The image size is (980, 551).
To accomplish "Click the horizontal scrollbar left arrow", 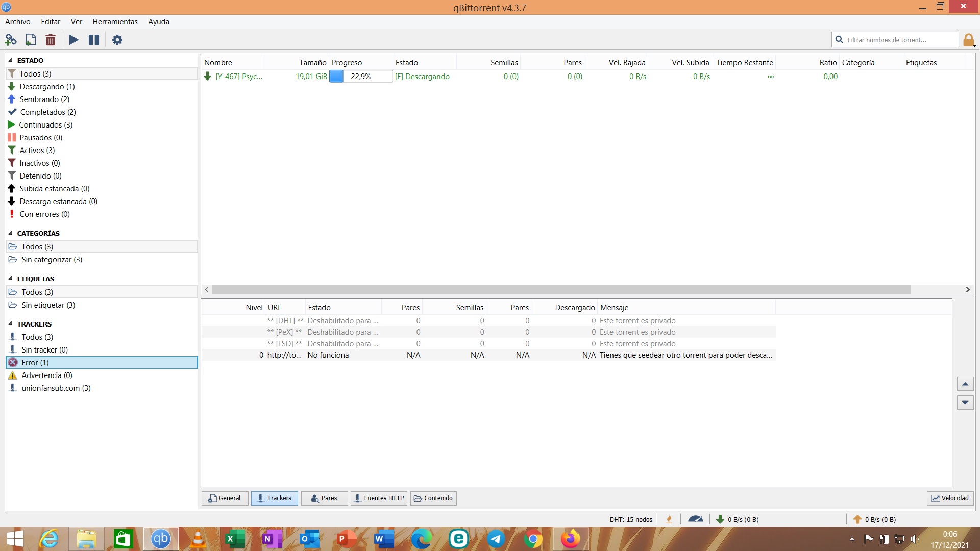I will tap(207, 290).
